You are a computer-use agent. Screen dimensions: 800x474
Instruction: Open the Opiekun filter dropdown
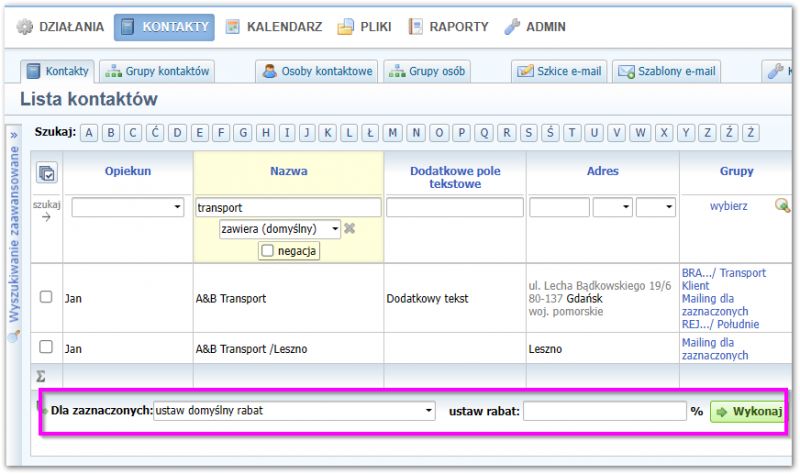128,207
